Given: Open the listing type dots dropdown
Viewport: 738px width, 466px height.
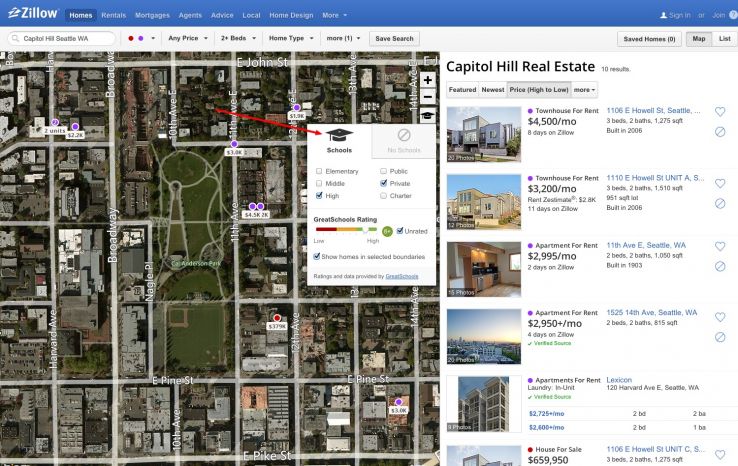Looking at the screenshot, I should tap(141, 38).
